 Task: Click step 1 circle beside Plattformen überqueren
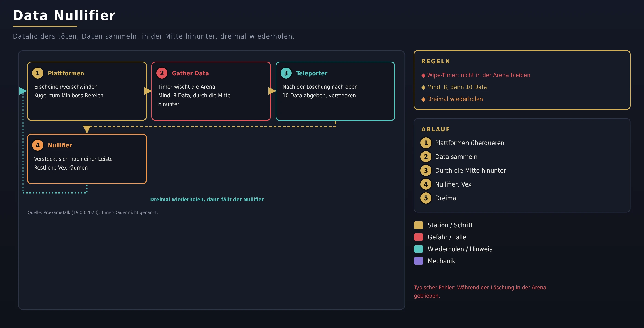426,143
